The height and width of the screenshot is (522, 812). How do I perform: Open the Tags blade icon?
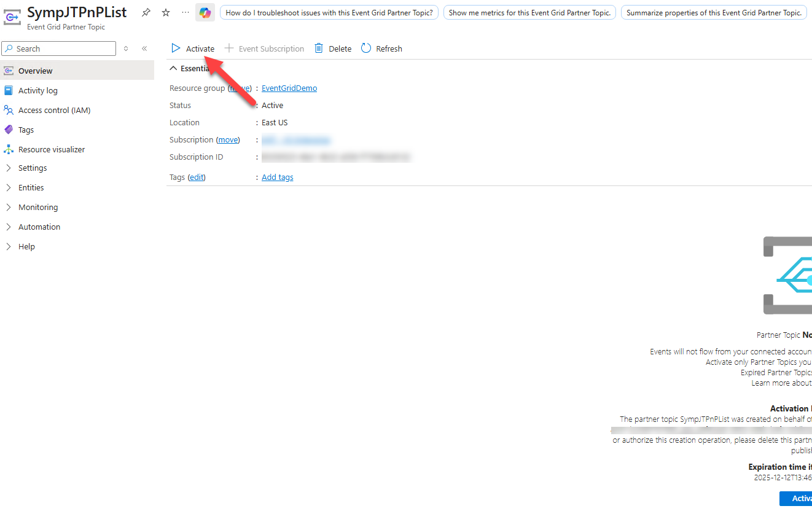click(x=9, y=130)
